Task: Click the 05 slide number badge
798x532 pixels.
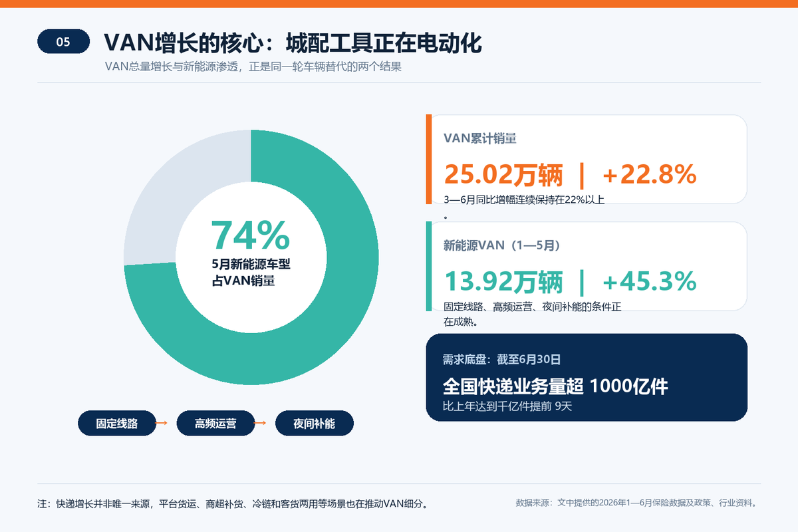Action: coord(63,42)
